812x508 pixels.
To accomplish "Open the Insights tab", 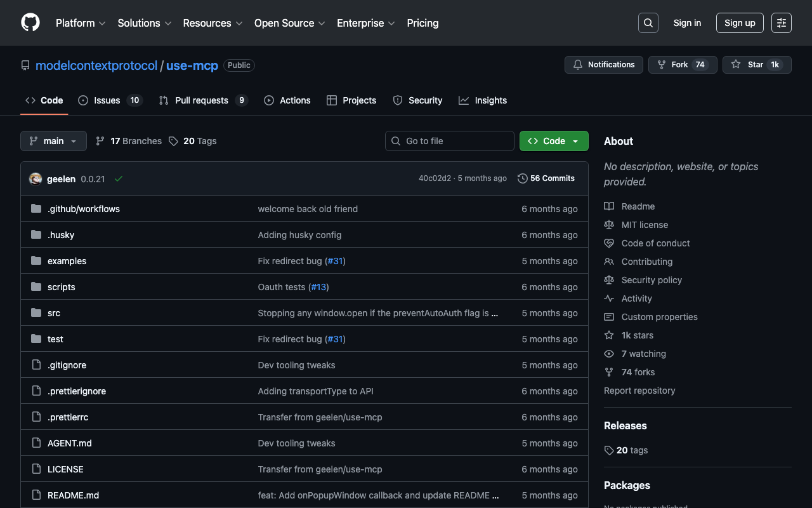I will 483,100.
